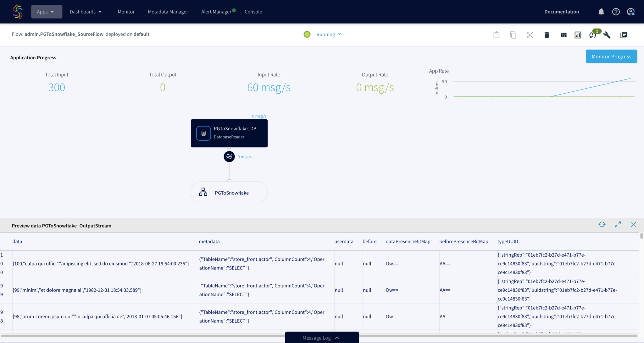Cut the flow using the scissors icon

click(x=530, y=35)
